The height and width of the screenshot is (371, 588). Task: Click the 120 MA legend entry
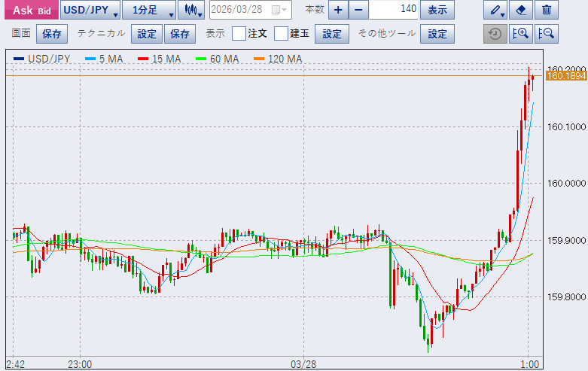pos(278,59)
